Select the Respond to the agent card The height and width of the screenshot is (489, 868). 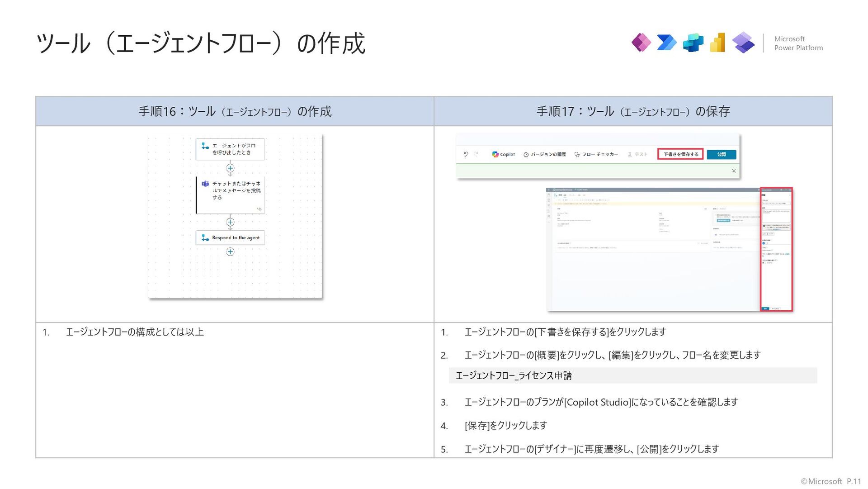tap(230, 237)
